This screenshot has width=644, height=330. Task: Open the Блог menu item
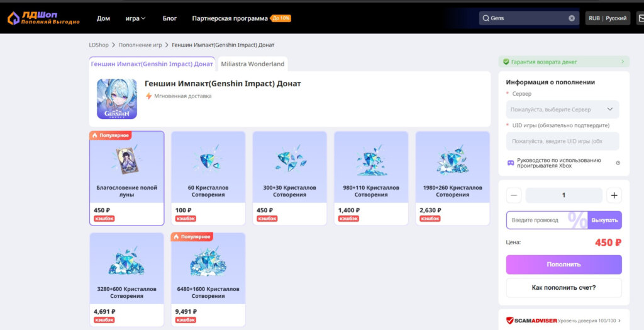pos(170,18)
